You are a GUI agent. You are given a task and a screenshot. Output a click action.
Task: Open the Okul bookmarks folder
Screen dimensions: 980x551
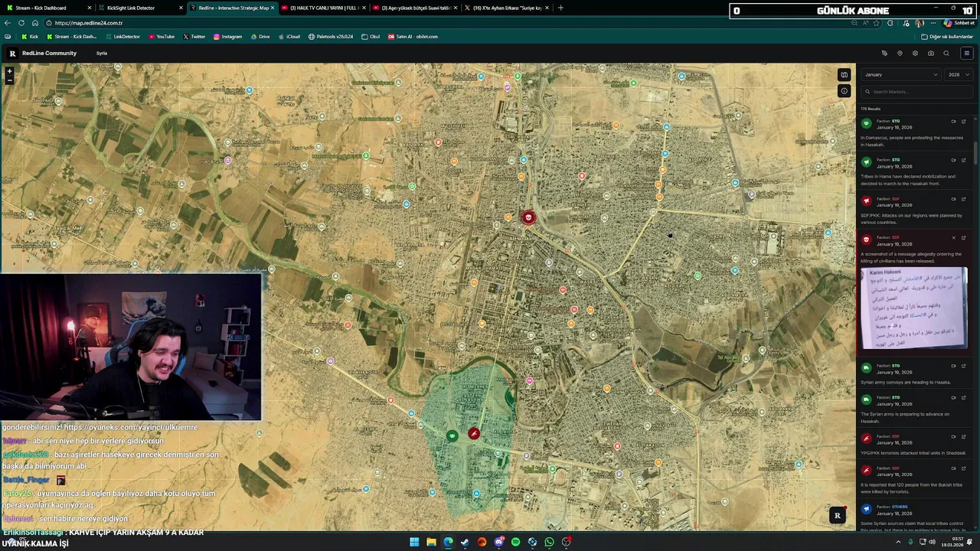coord(371,37)
